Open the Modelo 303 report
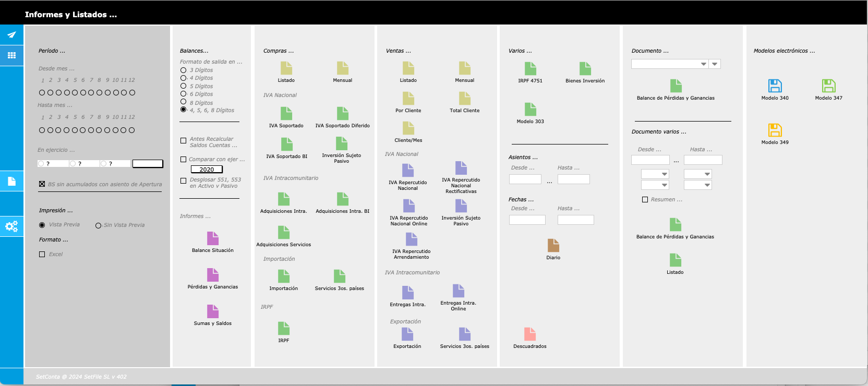868x386 pixels. 531,110
